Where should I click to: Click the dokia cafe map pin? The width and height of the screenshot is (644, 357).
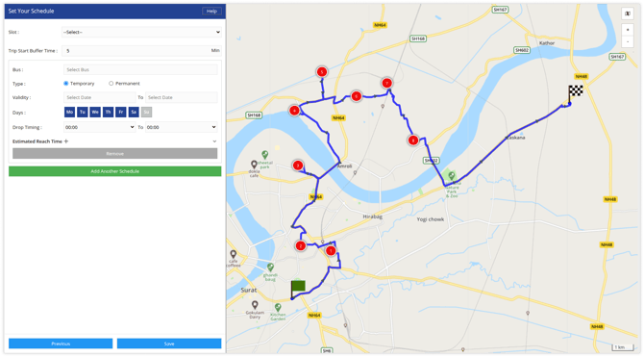(254, 165)
